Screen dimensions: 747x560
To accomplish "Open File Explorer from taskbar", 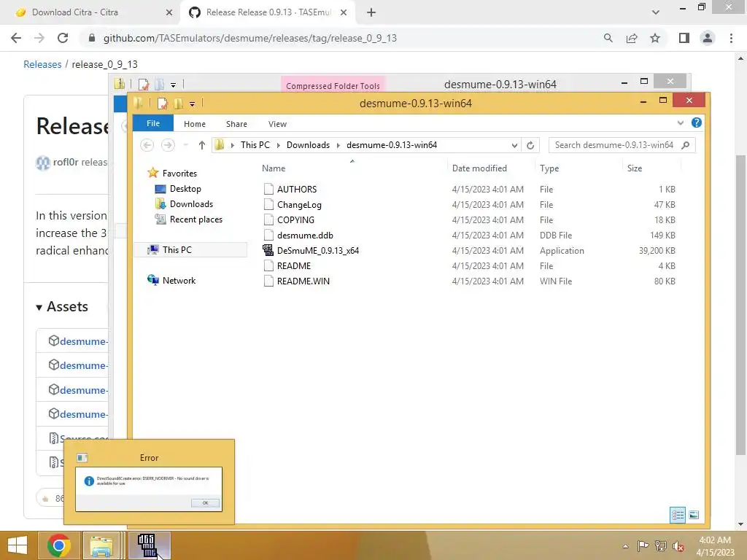I will coord(101,545).
